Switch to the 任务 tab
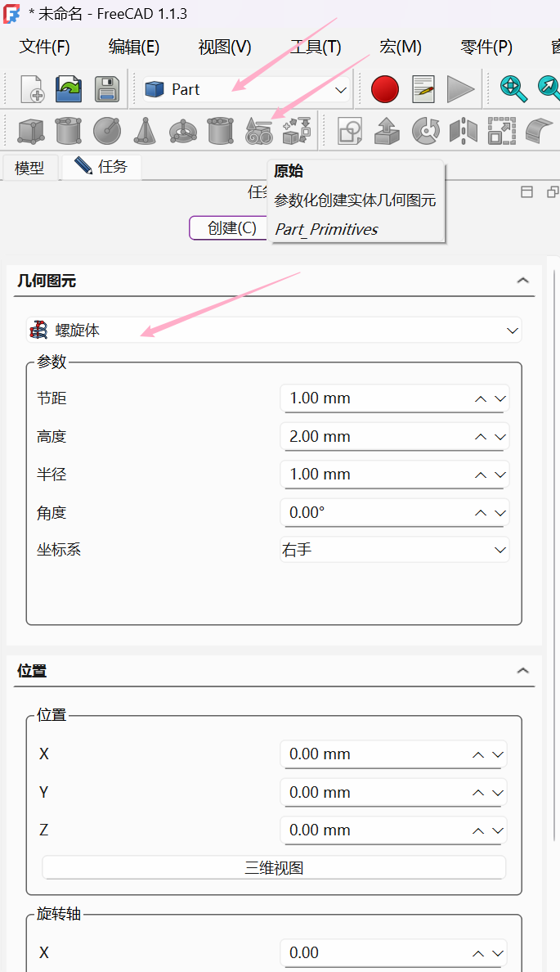The height and width of the screenshot is (972, 560). [101, 167]
